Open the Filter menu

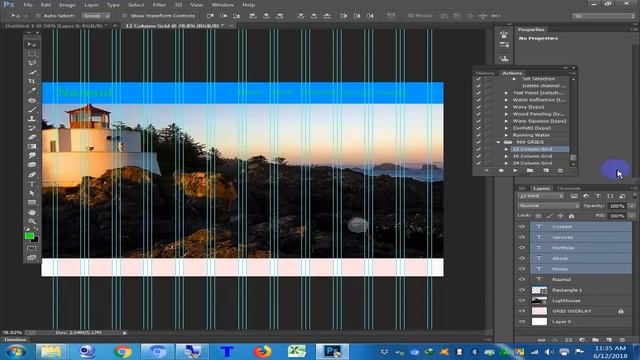pyautogui.click(x=159, y=5)
